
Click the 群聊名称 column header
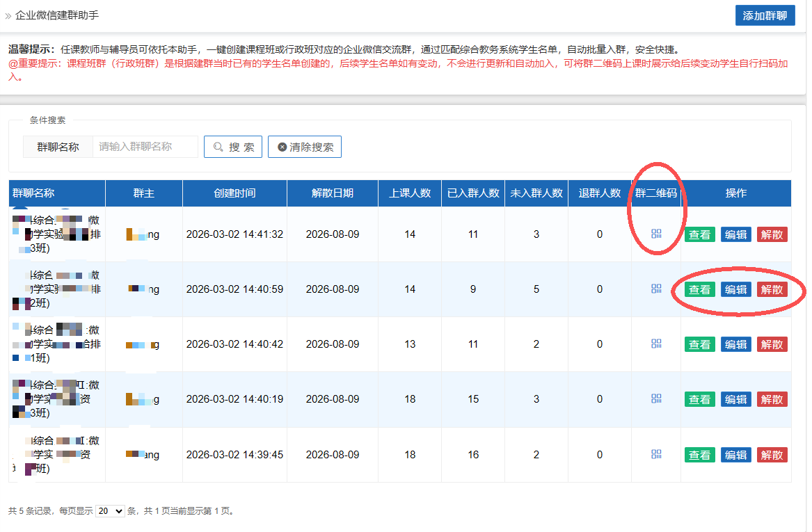33,193
